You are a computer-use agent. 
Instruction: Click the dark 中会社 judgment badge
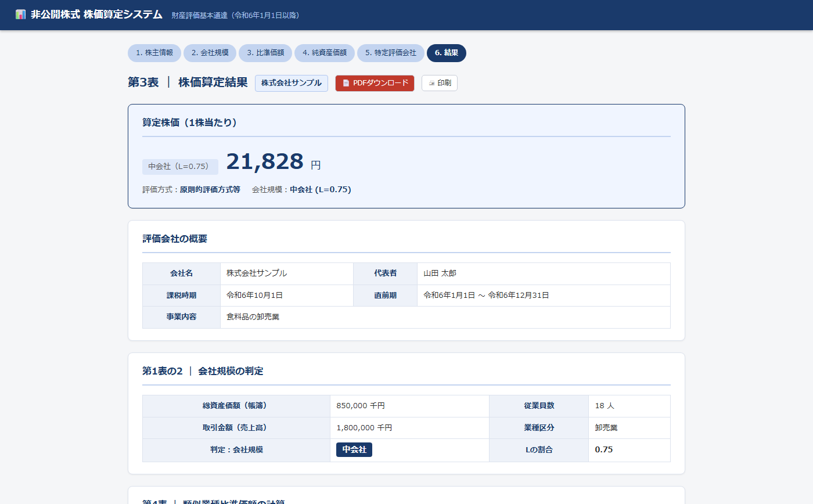click(x=354, y=449)
